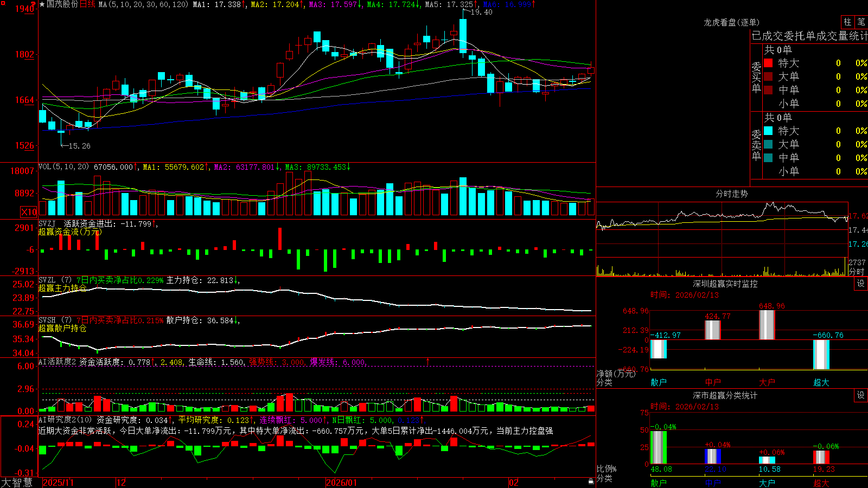Click the 深圳超赢实时监控 panel title
Image resolution: width=868 pixels, height=488 pixels.
[725, 284]
